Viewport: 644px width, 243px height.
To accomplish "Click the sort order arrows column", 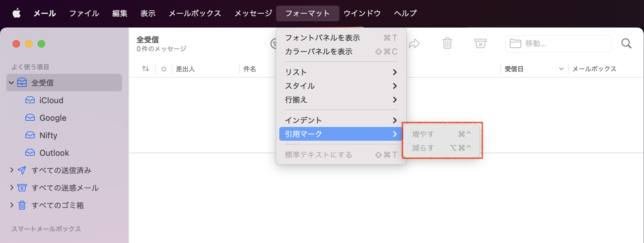I will 146,69.
